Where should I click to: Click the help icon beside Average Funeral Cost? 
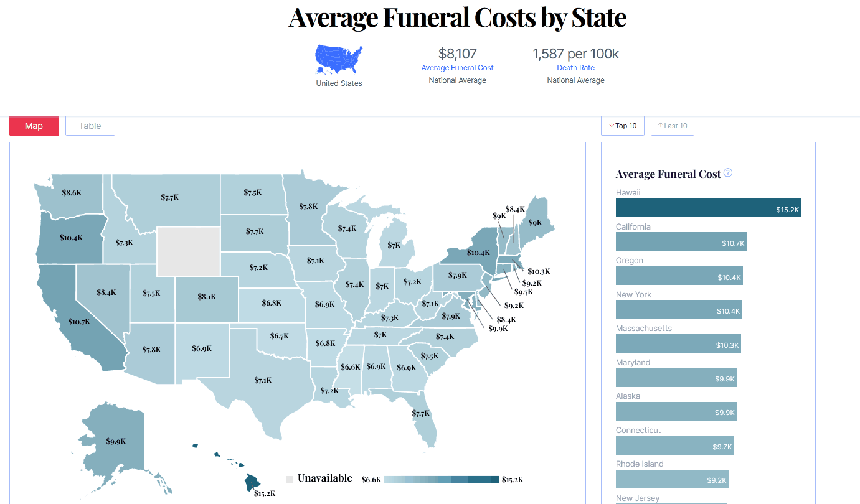[x=727, y=173]
